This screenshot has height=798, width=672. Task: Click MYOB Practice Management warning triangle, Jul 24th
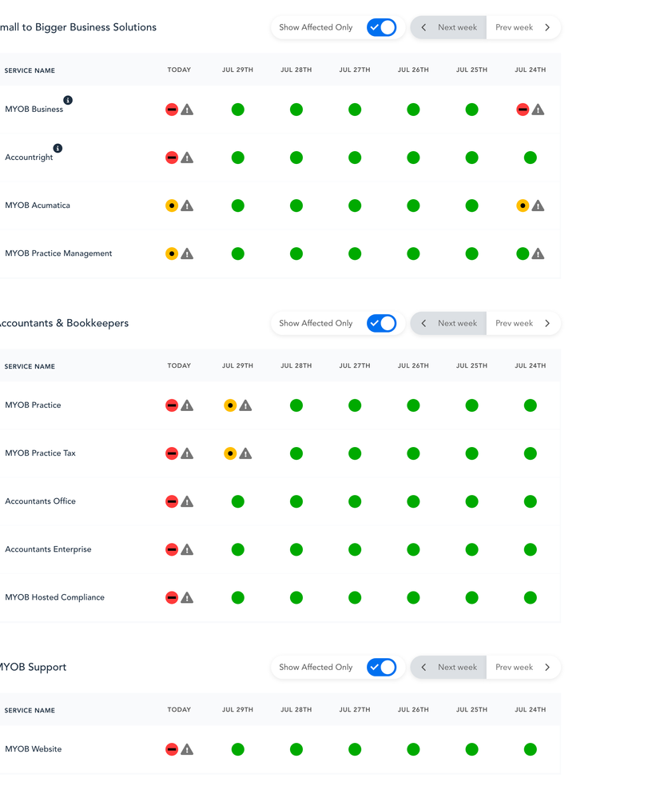click(x=538, y=253)
